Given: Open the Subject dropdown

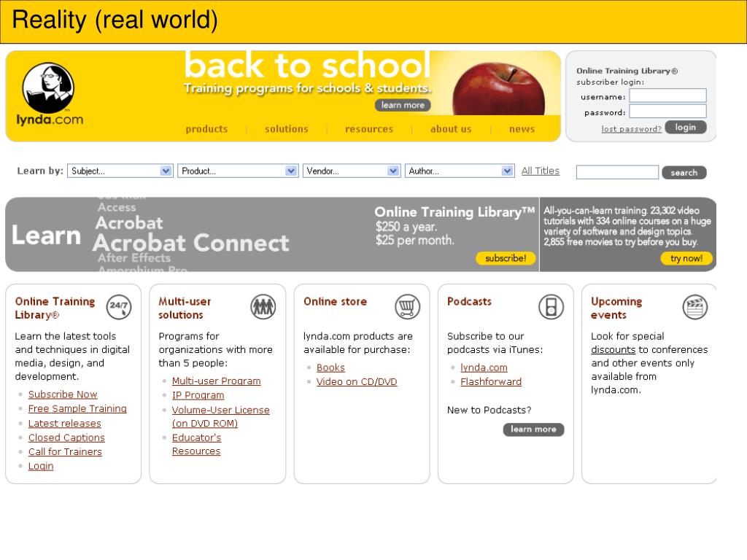Looking at the screenshot, I should click(x=120, y=171).
